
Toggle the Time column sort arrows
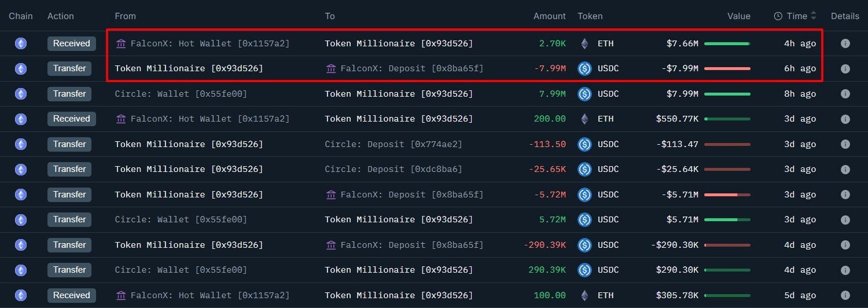pos(814,16)
